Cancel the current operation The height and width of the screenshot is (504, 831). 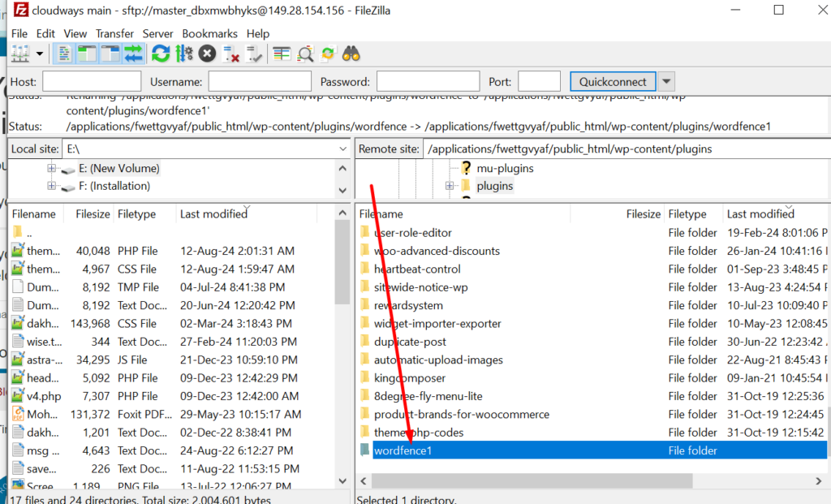pyautogui.click(x=205, y=54)
